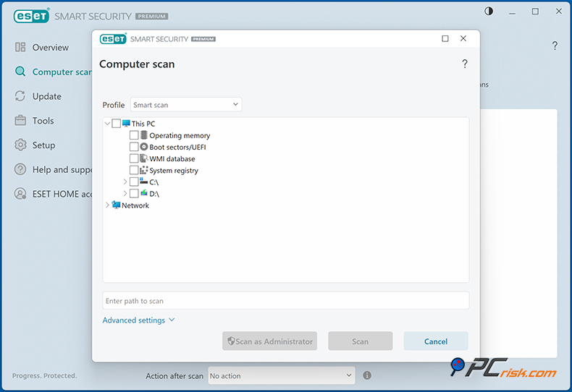Click the Scan as Administrator button

click(269, 341)
